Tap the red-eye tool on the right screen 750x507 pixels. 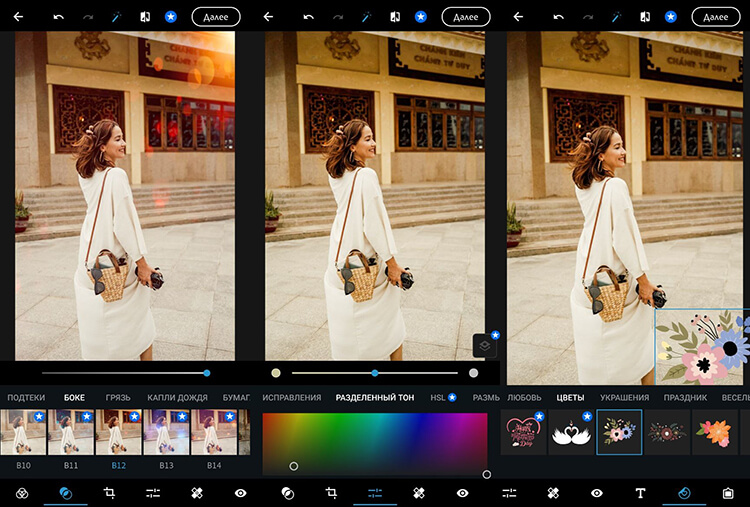click(596, 493)
